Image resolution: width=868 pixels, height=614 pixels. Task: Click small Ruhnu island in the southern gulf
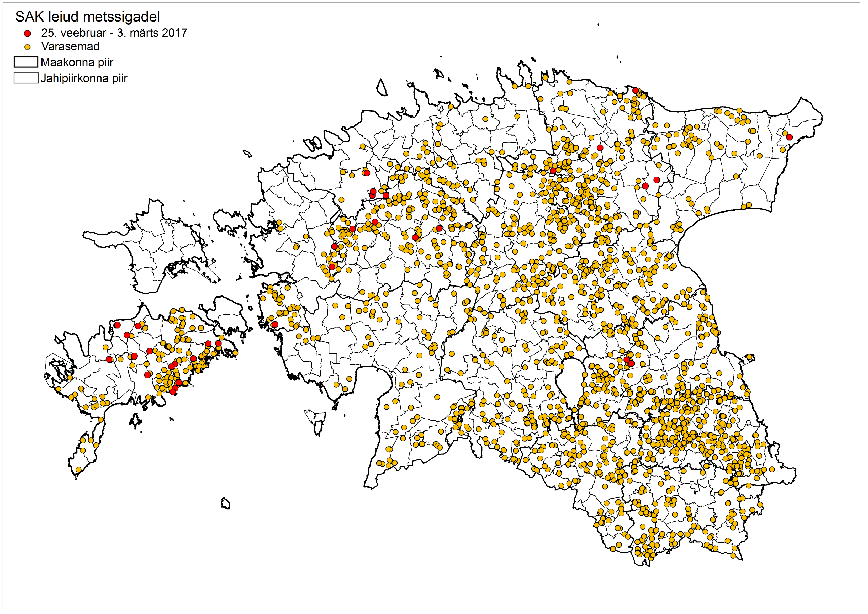(225, 504)
